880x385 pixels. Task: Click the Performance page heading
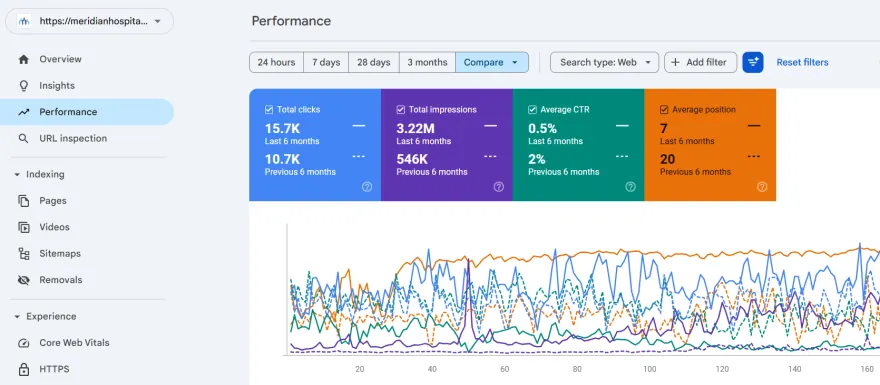pos(291,21)
